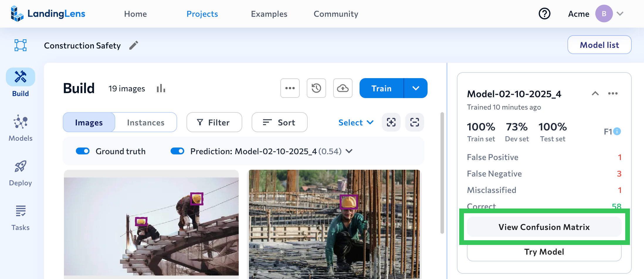
Task: Open the Train button dropdown arrow
Action: tap(416, 88)
